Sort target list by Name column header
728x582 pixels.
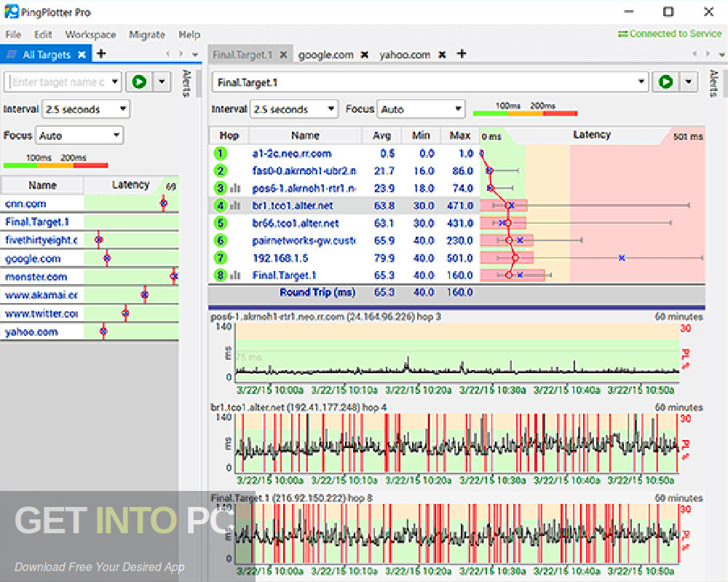[x=42, y=185]
